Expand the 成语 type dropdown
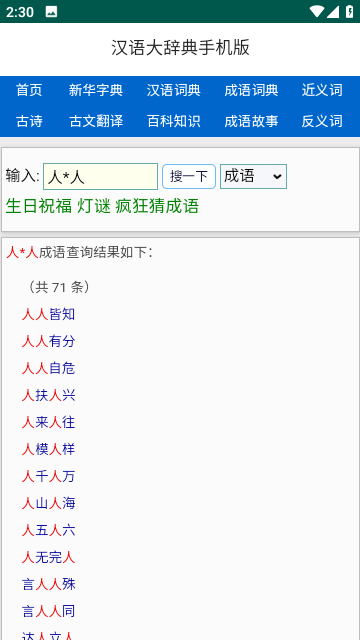Image resolution: width=360 pixels, height=640 pixels. coord(253,177)
